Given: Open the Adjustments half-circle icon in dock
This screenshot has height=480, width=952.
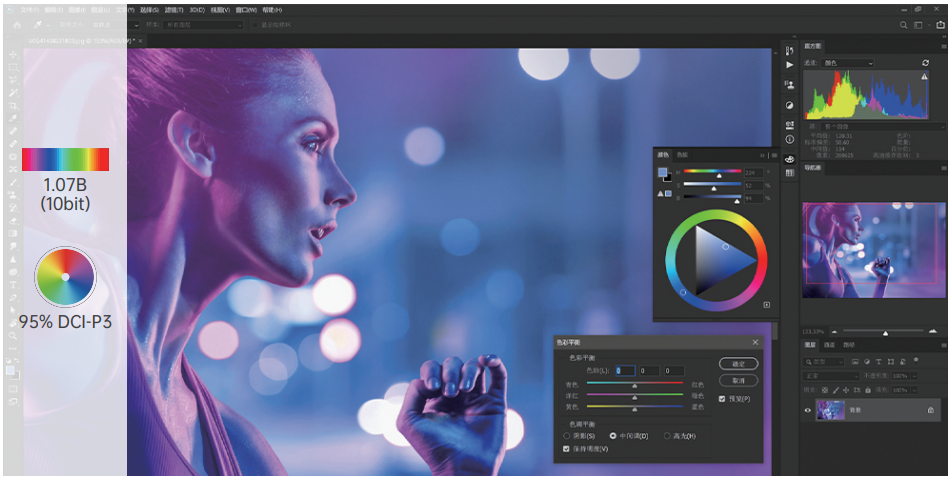Looking at the screenshot, I should click(x=789, y=105).
